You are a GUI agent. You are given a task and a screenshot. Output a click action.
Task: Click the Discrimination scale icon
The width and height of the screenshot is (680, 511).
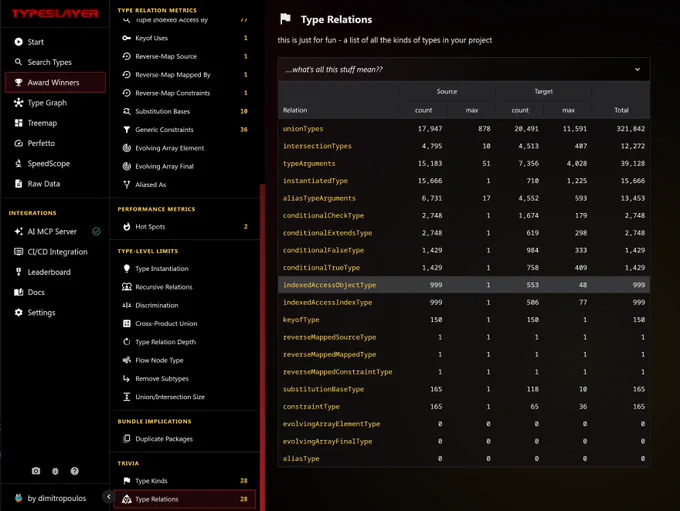point(126,305)
